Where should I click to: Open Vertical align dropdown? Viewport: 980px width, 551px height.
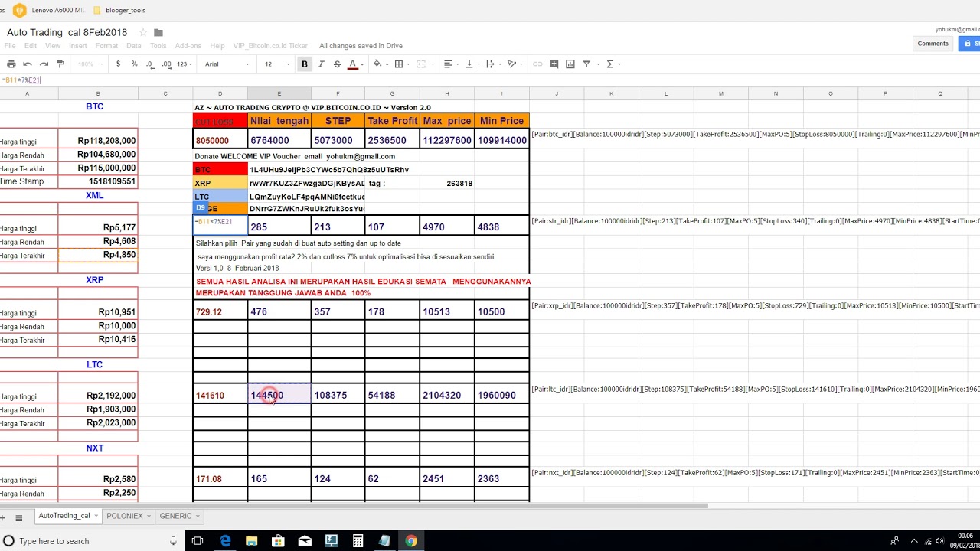(x=472, y=64)
